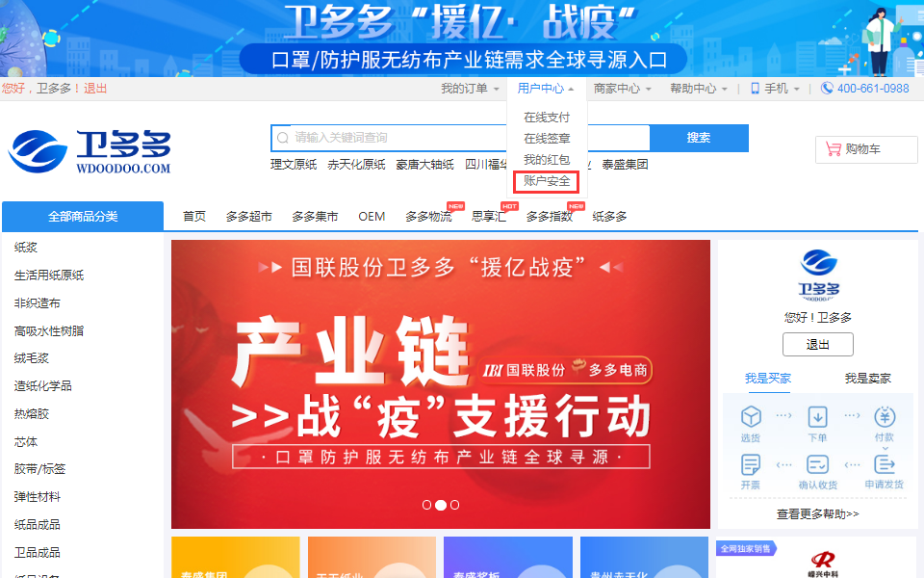Switch to 我是买家 tab

tap(768, 378)
